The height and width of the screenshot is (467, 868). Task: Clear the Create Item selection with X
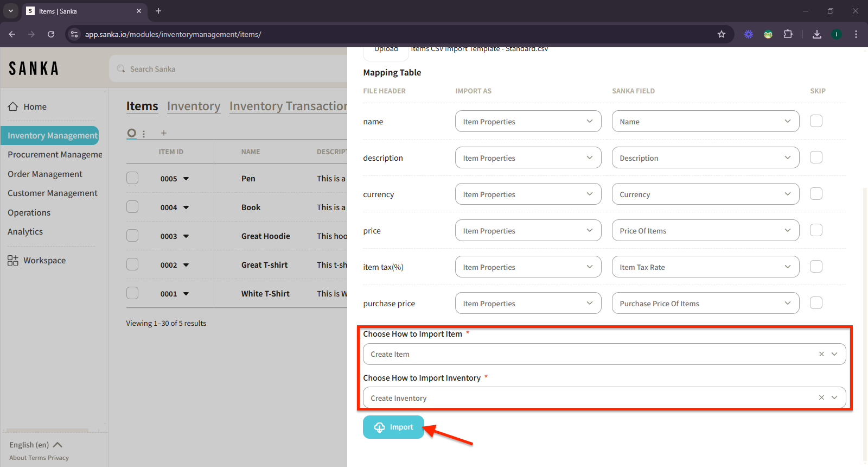(821, 354)
